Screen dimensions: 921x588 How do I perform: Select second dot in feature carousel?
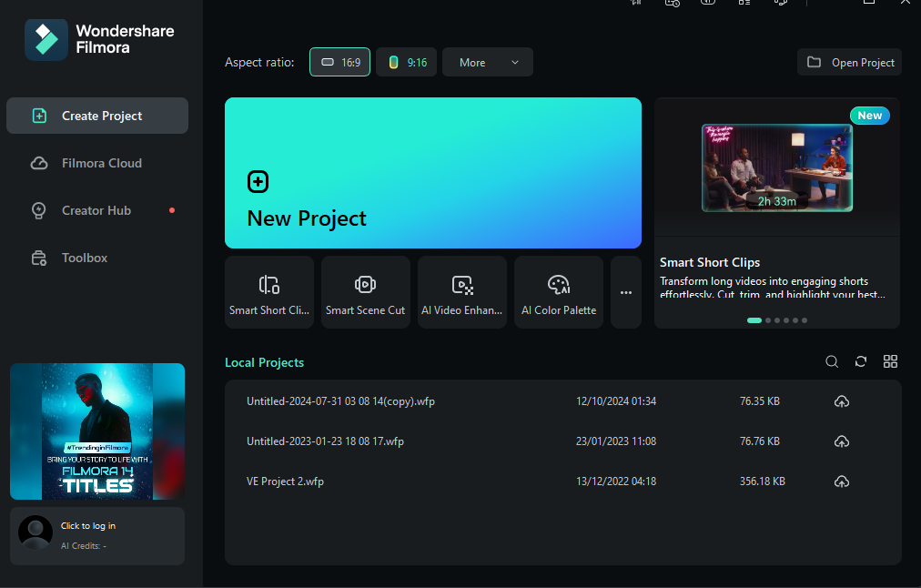pos(768,320)
